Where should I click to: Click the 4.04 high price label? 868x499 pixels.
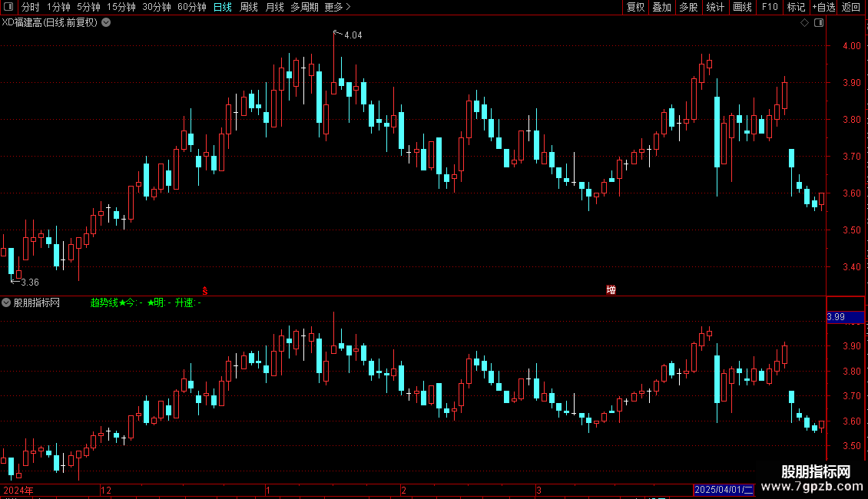[353, 35]
